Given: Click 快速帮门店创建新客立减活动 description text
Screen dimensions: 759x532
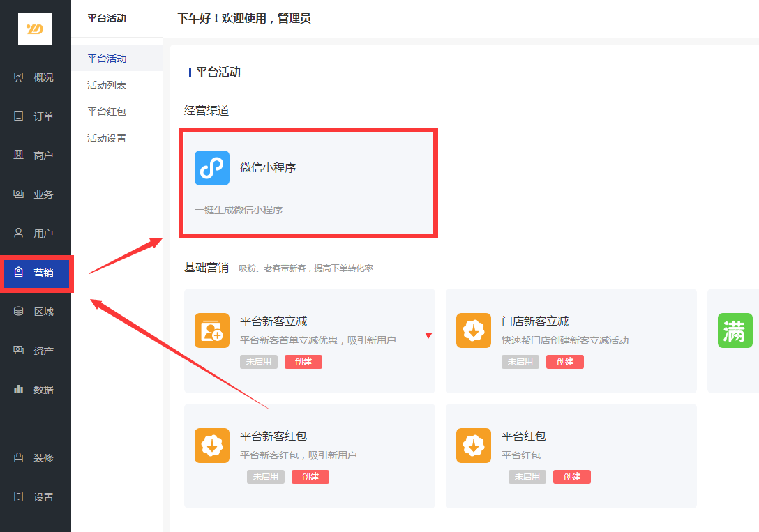Looking at the screenshot, I should 565,340.
